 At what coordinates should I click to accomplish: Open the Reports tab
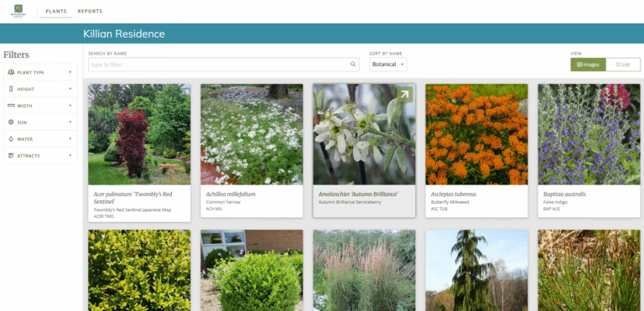pos(90,12)
